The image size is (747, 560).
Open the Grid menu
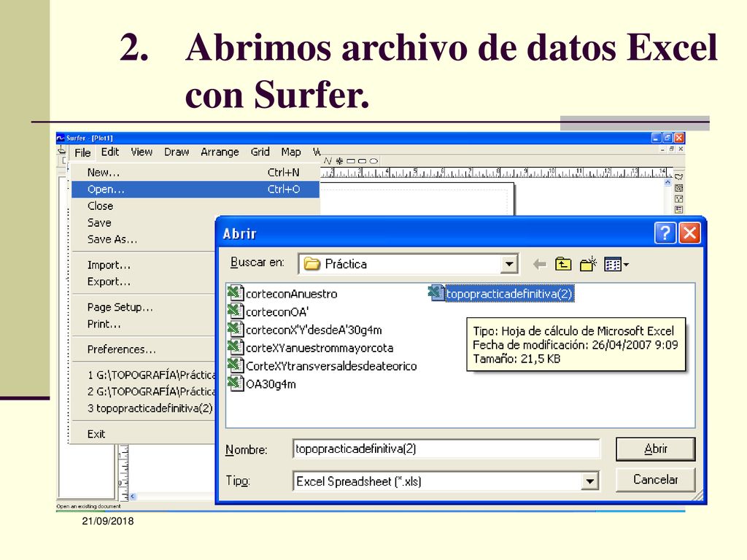[260, 152]
